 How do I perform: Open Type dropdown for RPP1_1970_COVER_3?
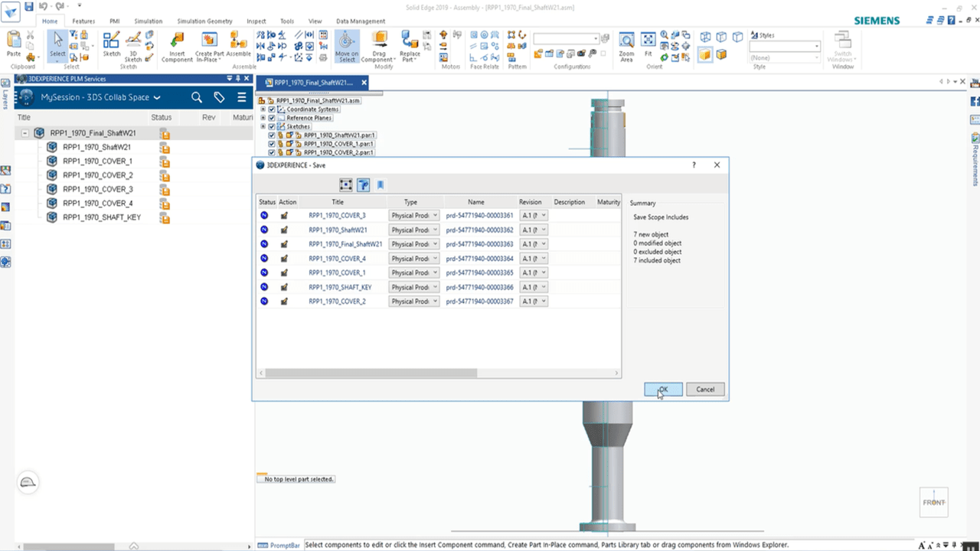coord(414,216)
